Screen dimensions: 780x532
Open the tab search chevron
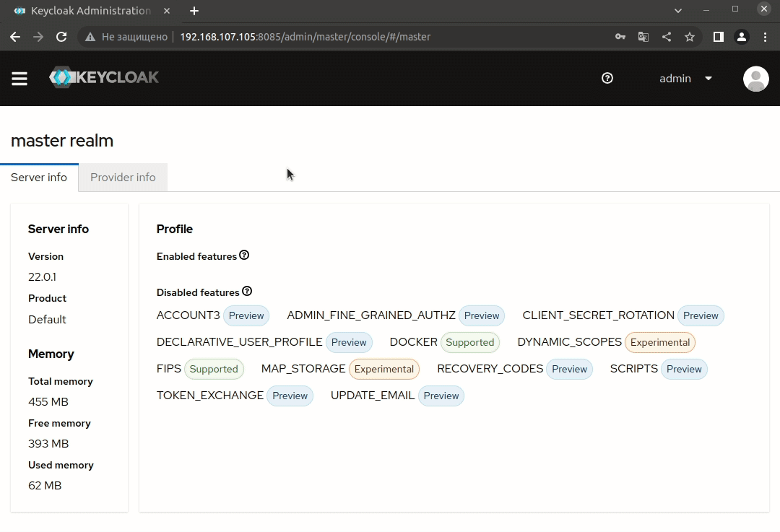click(678, 10)
